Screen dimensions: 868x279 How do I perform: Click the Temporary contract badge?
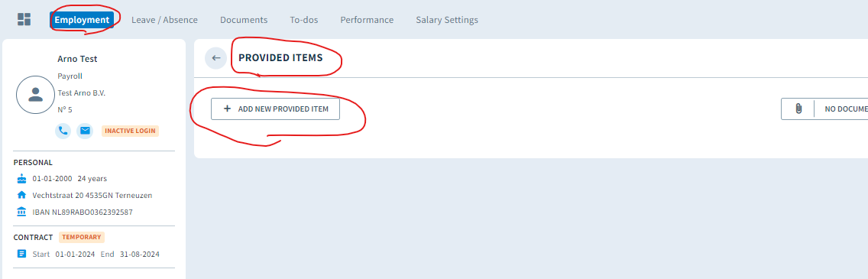[82, 237]
